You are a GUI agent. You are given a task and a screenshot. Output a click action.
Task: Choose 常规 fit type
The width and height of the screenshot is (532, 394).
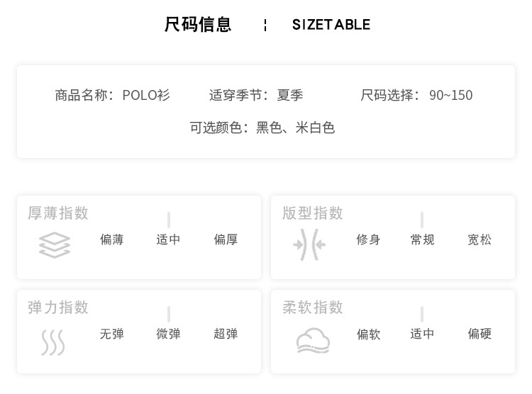422,240
